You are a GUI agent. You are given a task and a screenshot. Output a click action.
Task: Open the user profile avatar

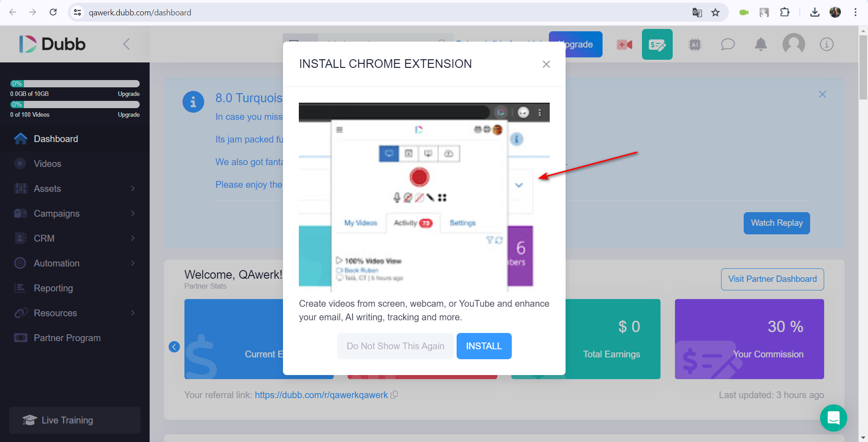pyautogui.click(x=793, y=44)
